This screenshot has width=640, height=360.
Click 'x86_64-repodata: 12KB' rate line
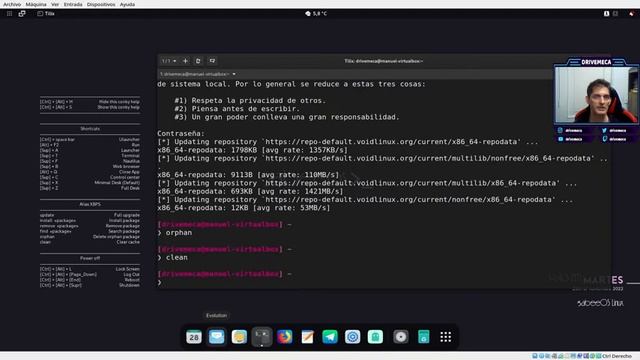244,208
